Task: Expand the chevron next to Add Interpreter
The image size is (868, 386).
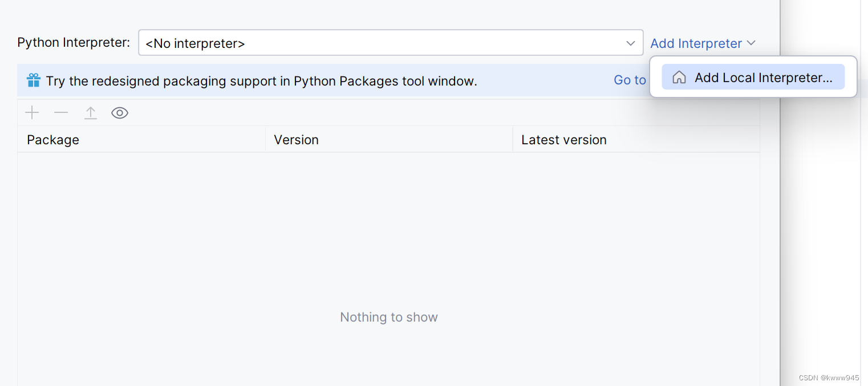Action: coord(751,43)
